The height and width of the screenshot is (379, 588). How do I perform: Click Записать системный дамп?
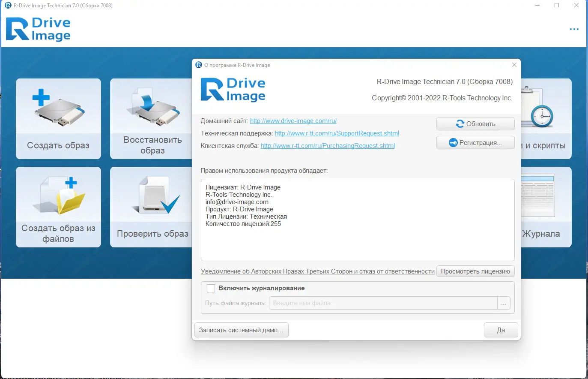tap(241, 330)
